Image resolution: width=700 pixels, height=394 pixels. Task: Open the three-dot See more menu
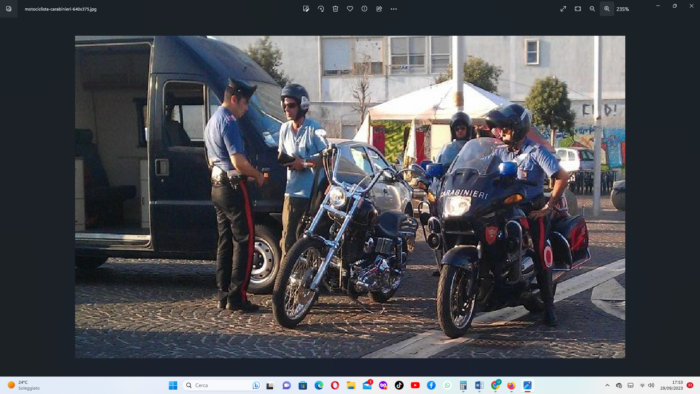pyautogui.click(x=394, y=9)
